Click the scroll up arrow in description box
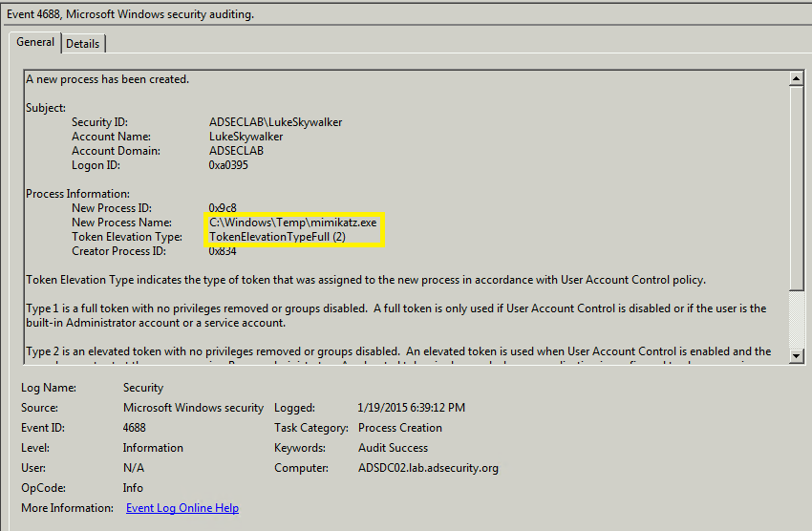 point(796,78)
